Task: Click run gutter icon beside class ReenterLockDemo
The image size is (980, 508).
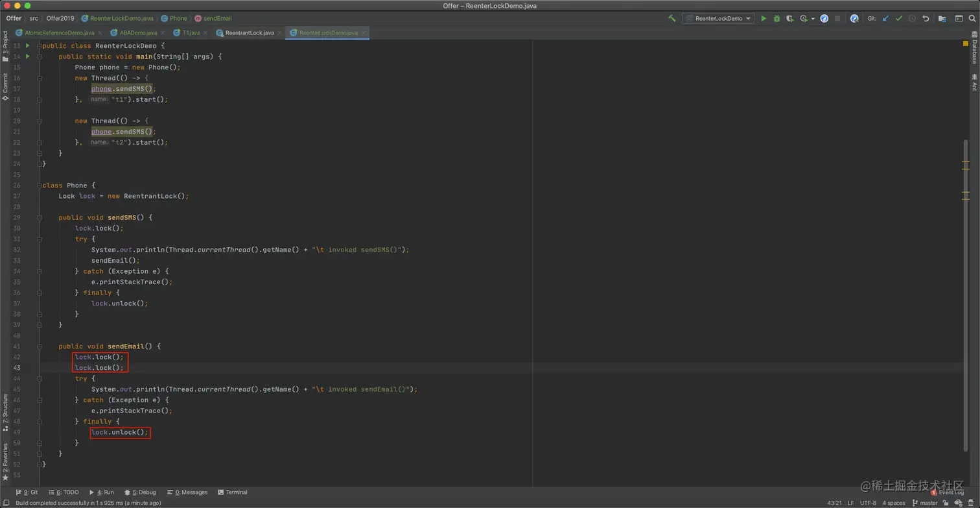Action: (27, 45)
